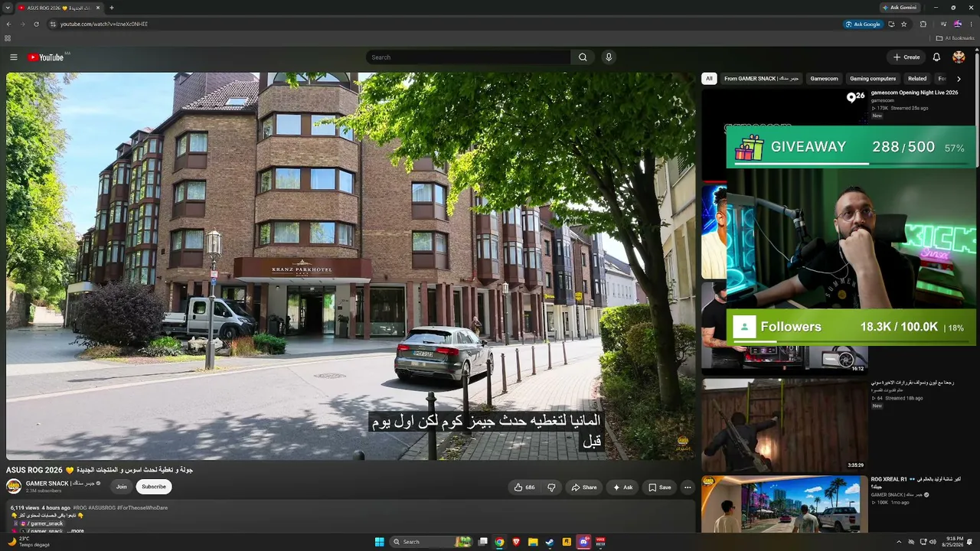Click the video player area

(x=351, y=266)
